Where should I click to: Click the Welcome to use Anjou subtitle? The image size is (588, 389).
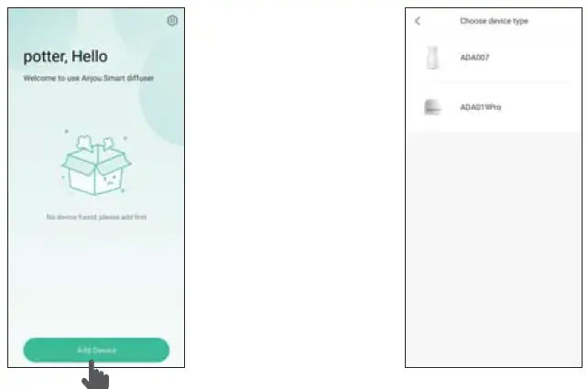point(89,78)
